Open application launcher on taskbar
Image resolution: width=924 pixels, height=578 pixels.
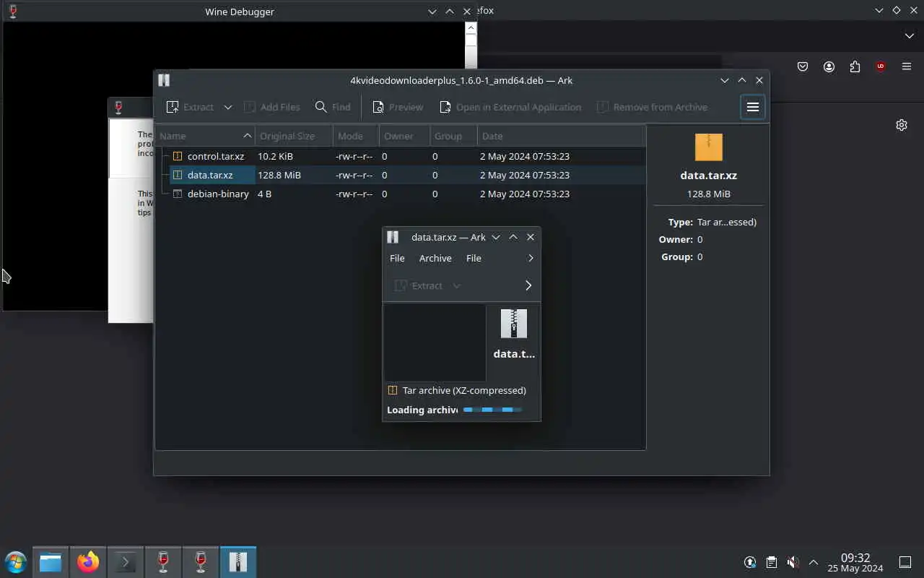coord(15,562)
